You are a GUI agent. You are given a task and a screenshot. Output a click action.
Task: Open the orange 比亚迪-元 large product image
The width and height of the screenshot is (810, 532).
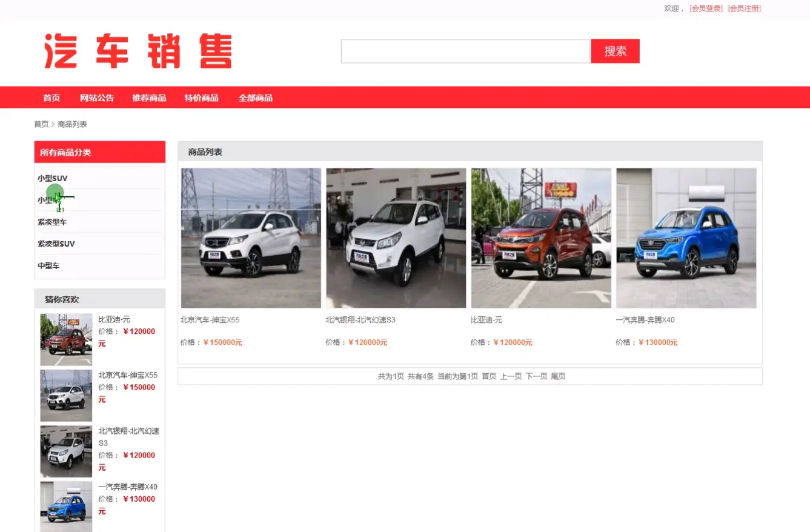click(x=541, y=238)
